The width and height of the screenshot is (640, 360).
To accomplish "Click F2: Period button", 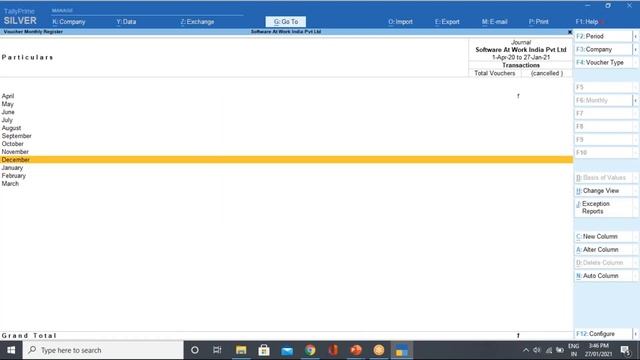I will pyautogui.click(x=603, y=36).
